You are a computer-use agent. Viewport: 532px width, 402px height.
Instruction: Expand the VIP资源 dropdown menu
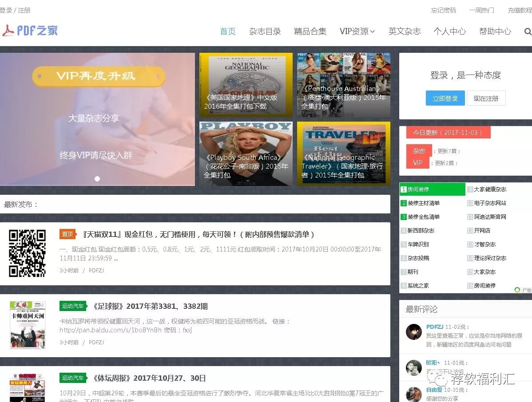point(357,32)
